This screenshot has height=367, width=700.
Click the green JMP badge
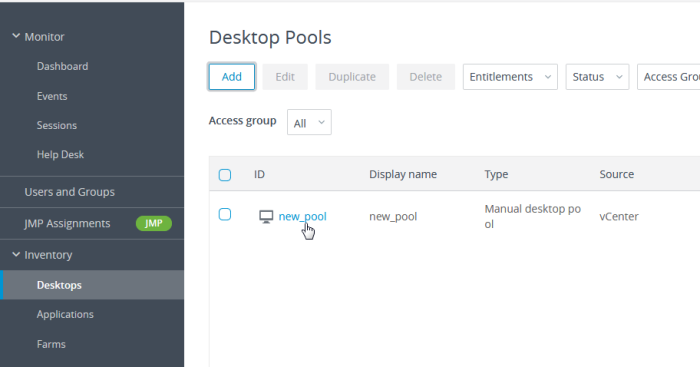click(154, 223)
